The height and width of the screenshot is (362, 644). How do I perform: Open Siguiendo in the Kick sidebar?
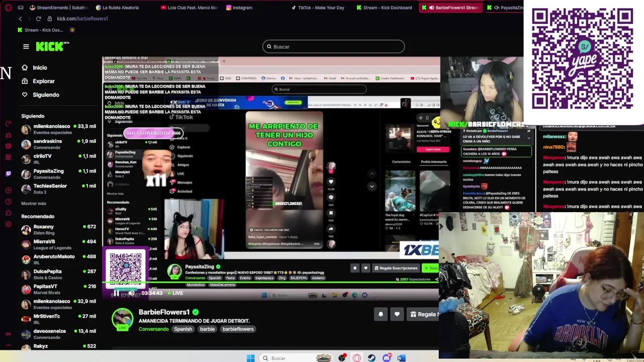[x=40, y=95]
